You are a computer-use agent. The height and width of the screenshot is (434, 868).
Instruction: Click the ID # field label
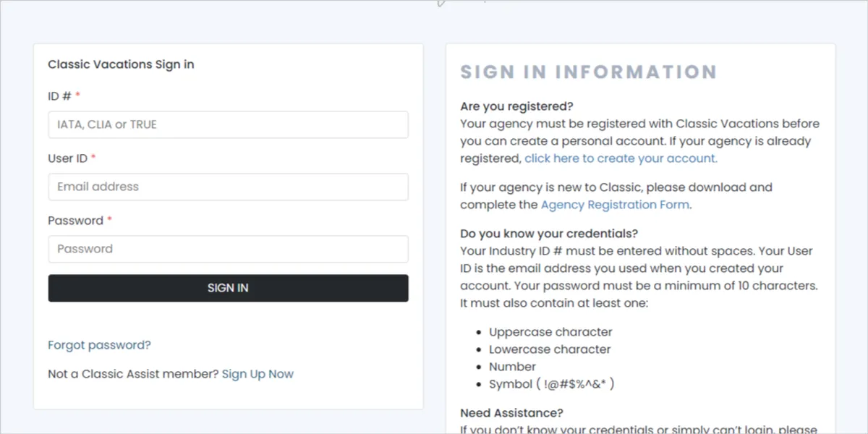coord(60,96)
